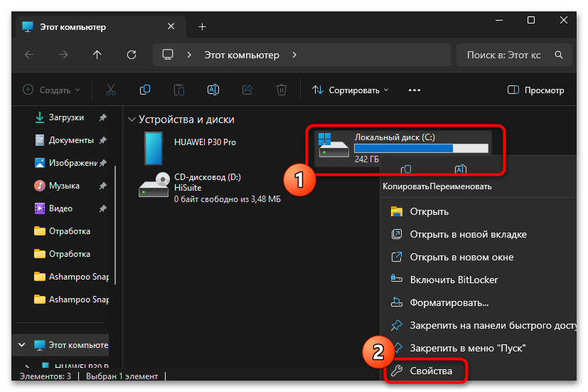Open the Сортировать dropdown
588x392 pixels.
click(x=351, y=90)
